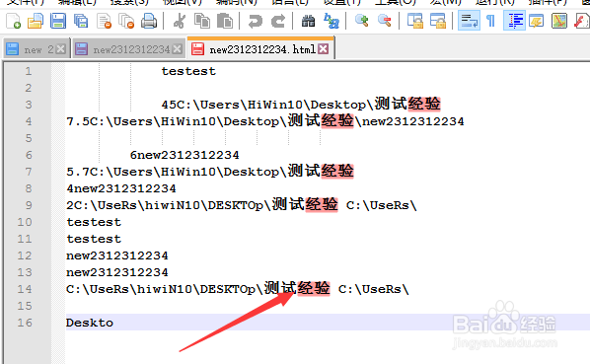
Task: Toggle the Word Wrap button
Action: [469, 21]
